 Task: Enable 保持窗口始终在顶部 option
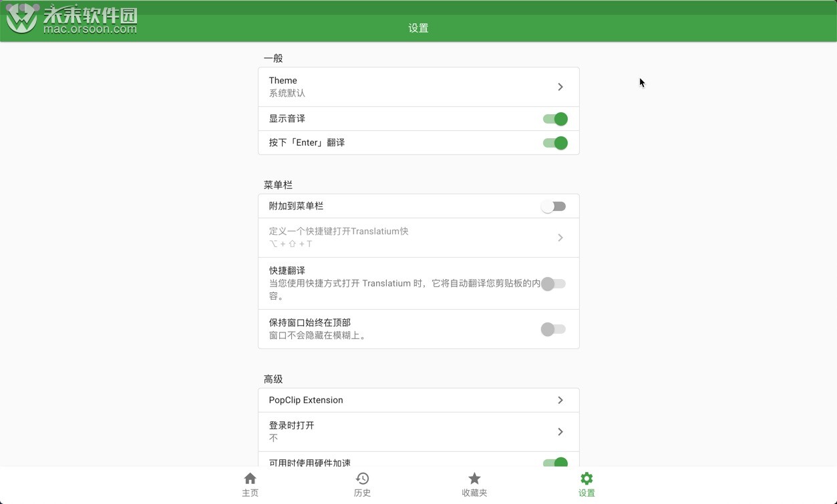(553, 328)
